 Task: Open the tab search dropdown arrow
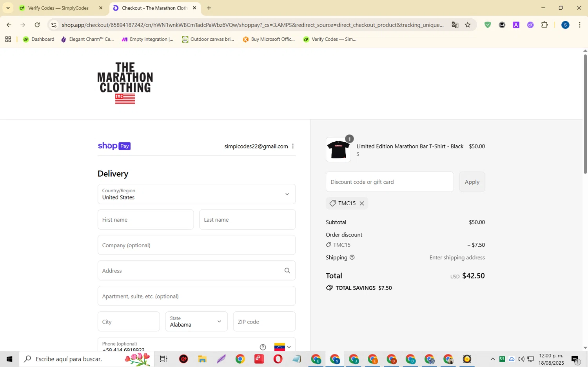click(8, 8)
